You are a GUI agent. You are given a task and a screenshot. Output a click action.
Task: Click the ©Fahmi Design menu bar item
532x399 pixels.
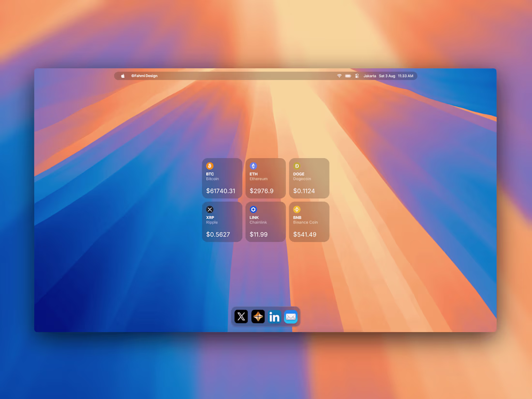pyautogui.click(x=144, y=75)
